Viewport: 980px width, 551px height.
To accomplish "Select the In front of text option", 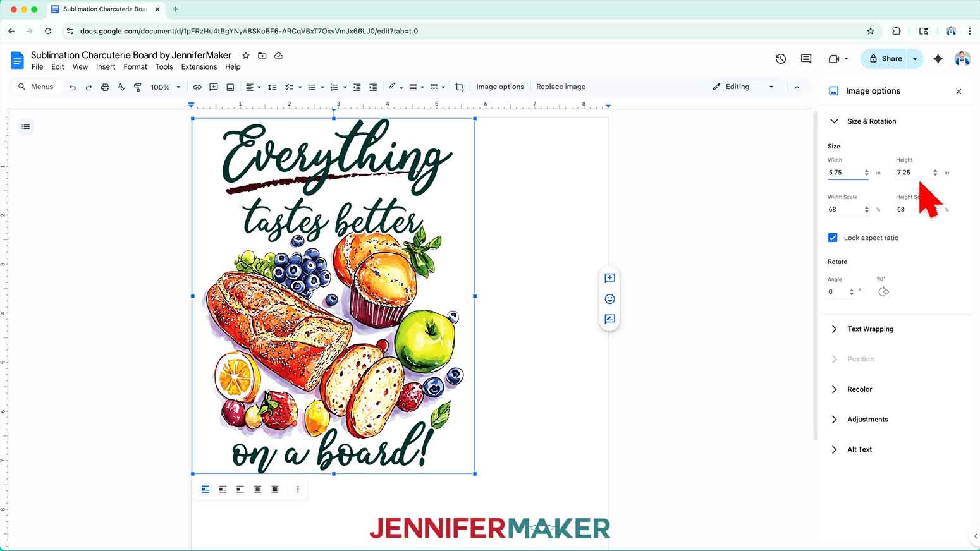I will 275,490.
